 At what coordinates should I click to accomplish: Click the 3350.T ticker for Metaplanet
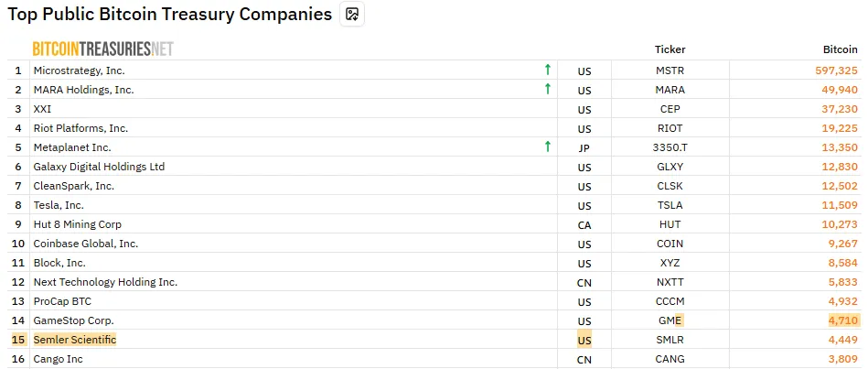[670, 147]
